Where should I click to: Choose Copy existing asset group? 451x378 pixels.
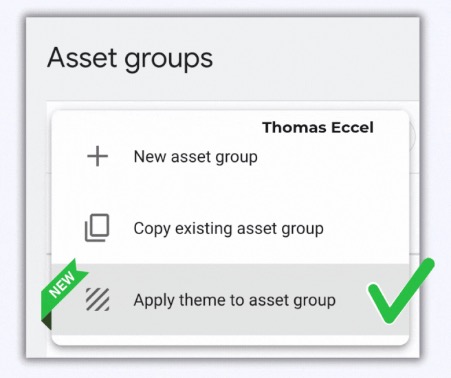point(230,228)
